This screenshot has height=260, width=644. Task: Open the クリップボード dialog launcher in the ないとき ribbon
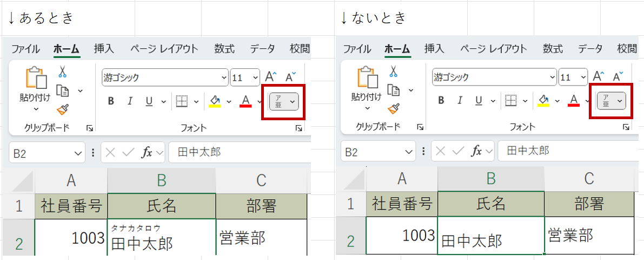point(420,128)
